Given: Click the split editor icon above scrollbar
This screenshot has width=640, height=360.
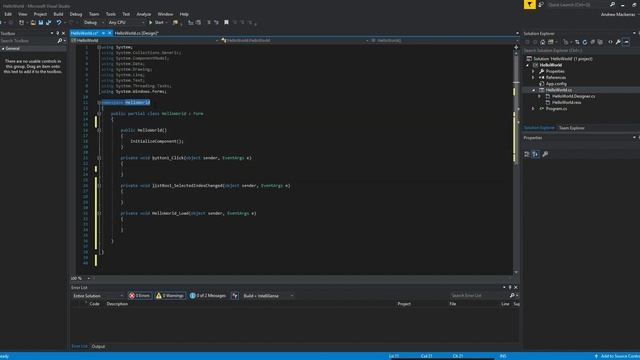Looking at the screenshot, I should [516, 47].
